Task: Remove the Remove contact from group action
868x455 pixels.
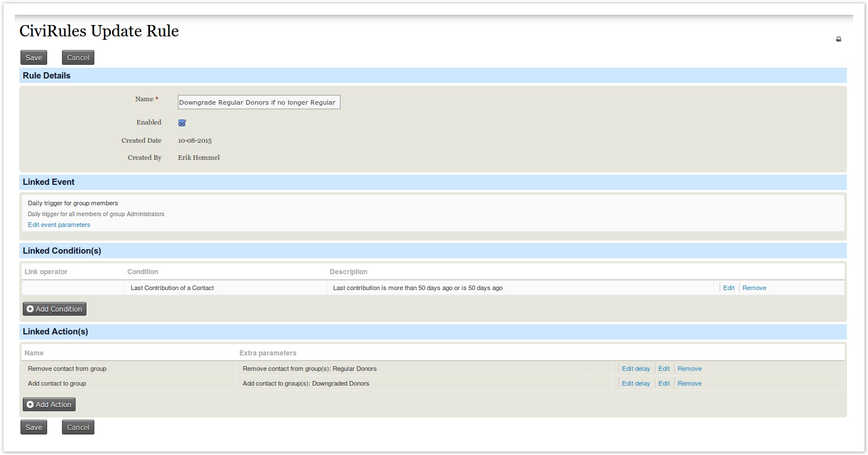Action: click(x=690, y=369)
